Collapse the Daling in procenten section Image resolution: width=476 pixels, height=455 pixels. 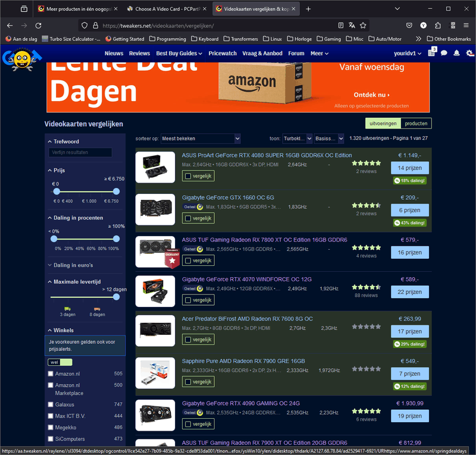coord(76,218)
